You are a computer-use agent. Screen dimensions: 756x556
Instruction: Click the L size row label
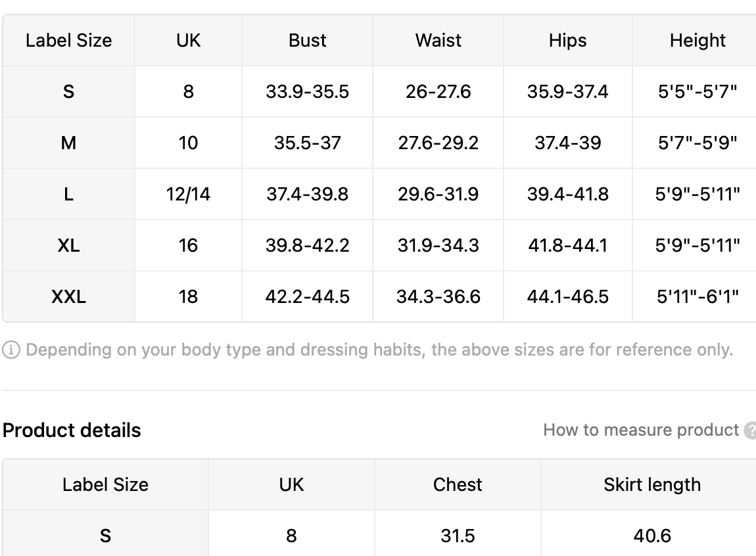click(x=68, y=194)
